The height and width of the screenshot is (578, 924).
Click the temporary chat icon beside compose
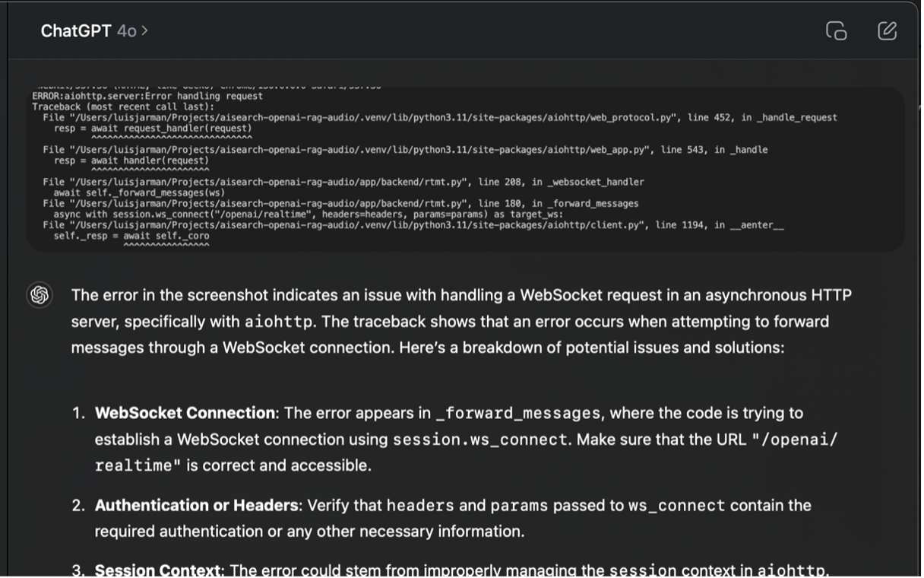[x=836, y=30]
